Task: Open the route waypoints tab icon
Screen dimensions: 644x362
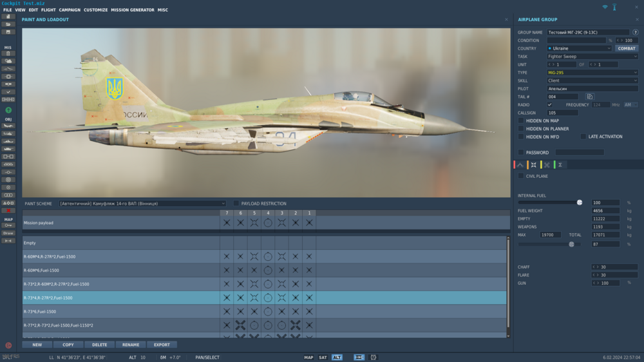Action: (520, 165)
